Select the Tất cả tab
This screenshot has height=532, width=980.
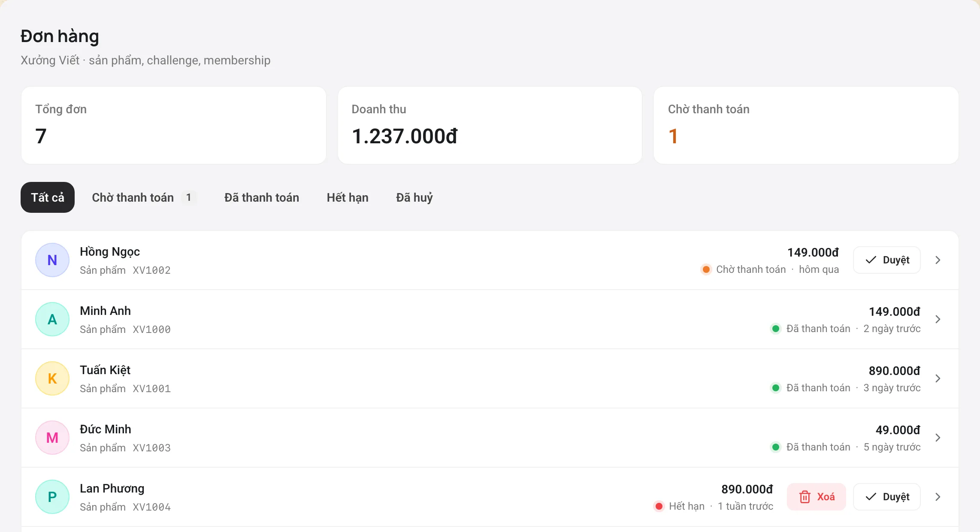[x=48, y=197]
